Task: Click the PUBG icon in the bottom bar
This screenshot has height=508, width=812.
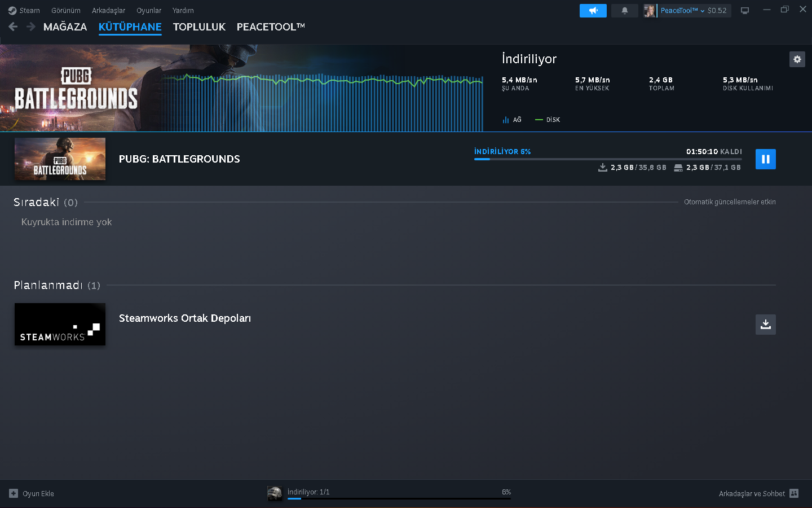Action: (x=275, y=493)
